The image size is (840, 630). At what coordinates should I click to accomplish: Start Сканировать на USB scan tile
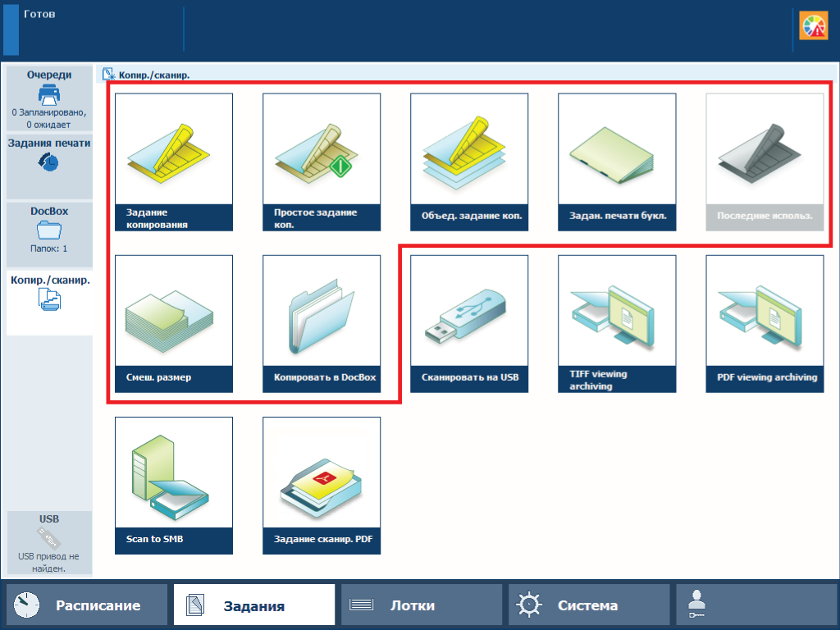pyautogui.click(x=469, y=323)
